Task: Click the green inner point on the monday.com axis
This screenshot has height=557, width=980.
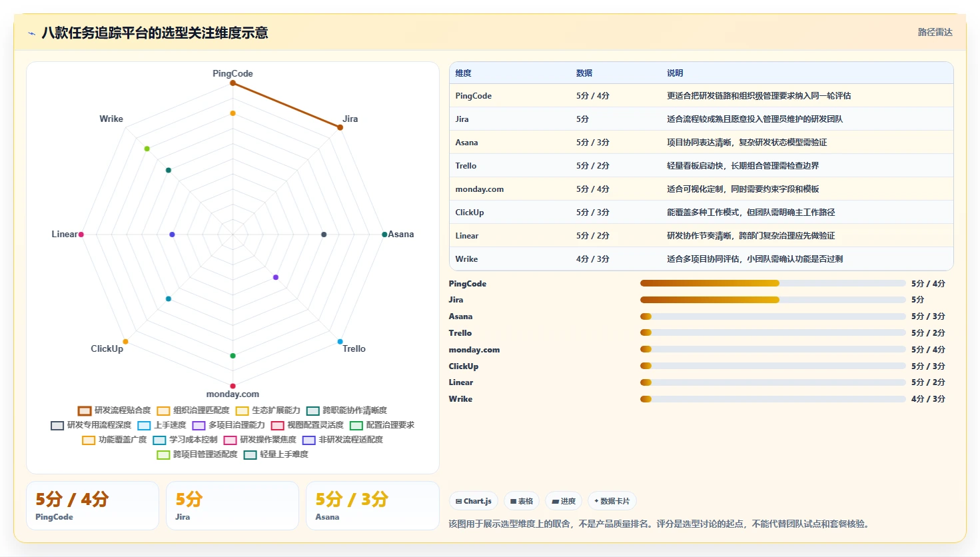Action: point(233,356)
